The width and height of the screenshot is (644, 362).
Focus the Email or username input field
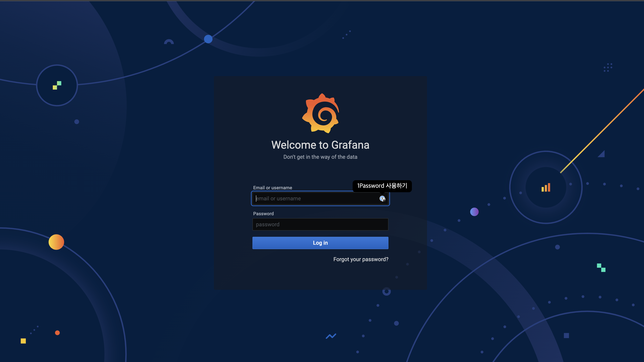tap(320, 199)
